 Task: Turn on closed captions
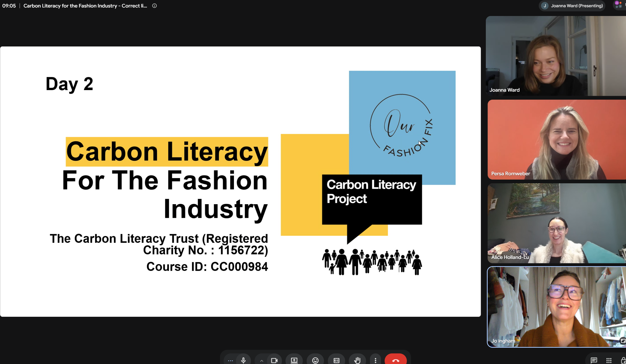click(x=336, y=360)
